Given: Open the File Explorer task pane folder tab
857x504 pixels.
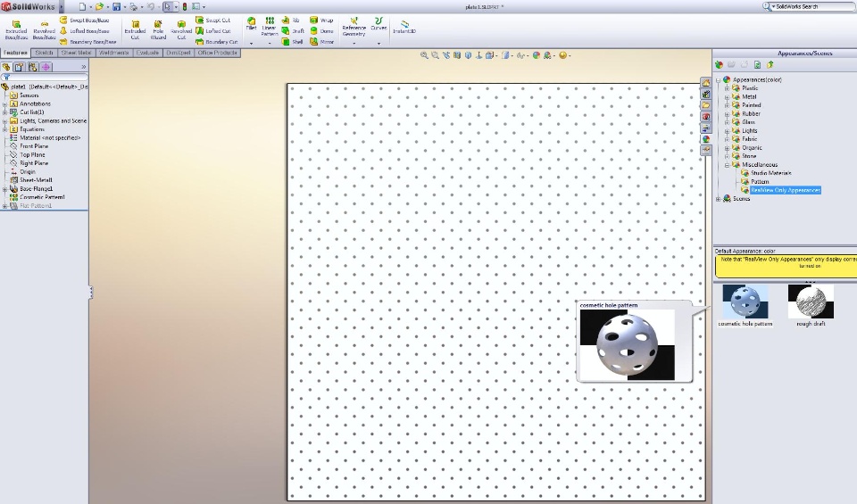Looking at the screenshot, I should coord(706,105).
